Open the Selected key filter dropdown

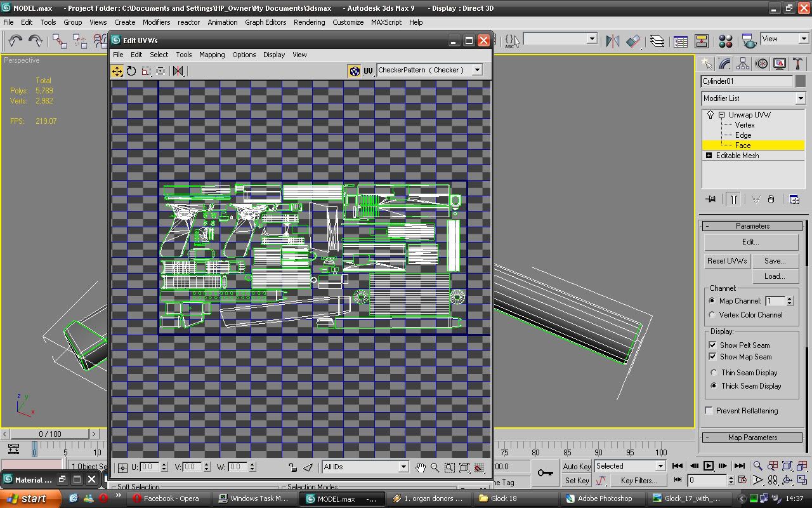[x=630, y=466]
